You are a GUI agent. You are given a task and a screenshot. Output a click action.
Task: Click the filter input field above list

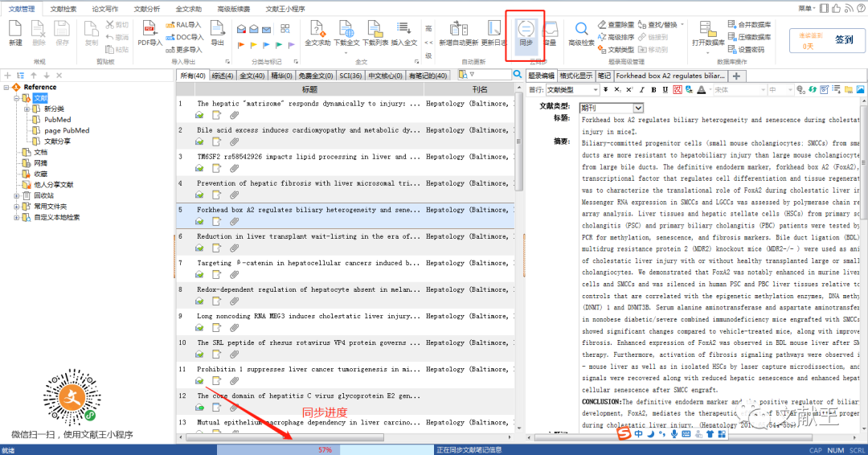(x=490, y=74)
